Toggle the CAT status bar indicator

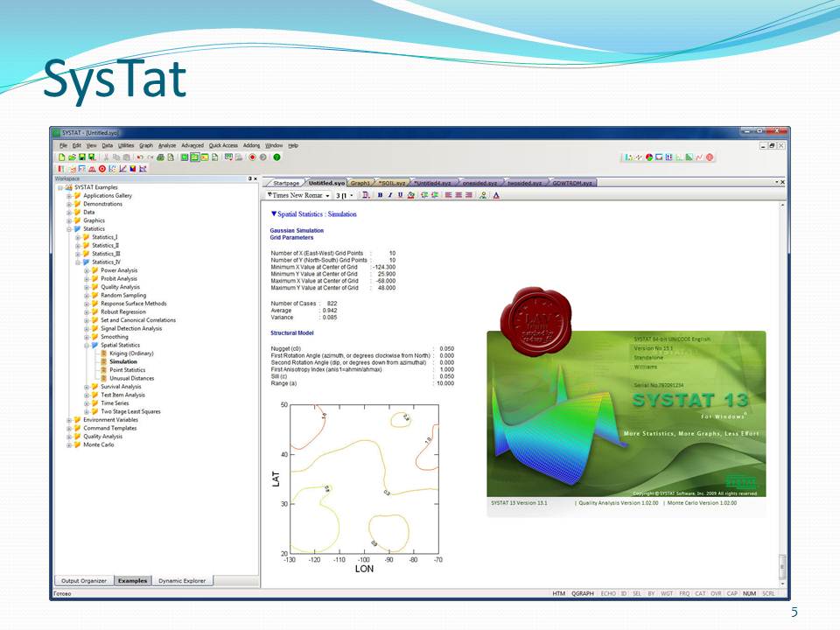(x=700, y=593)
